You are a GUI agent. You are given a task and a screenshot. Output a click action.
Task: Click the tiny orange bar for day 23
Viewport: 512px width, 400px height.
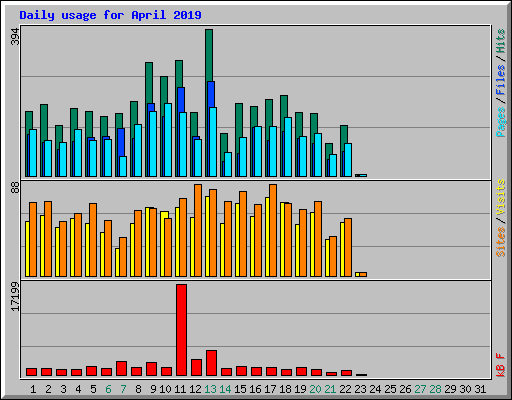[363, 274]
